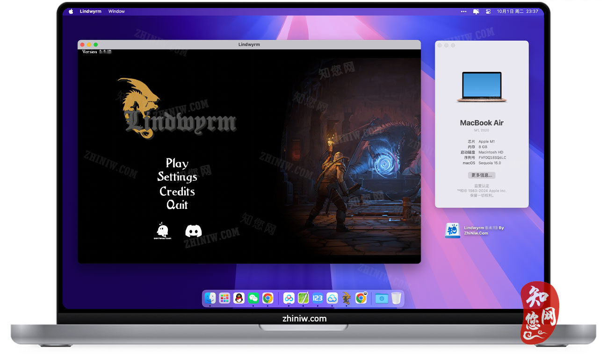Select Quit in the game menu
Viewport: 607px width, 364px height.
(177, 205)
